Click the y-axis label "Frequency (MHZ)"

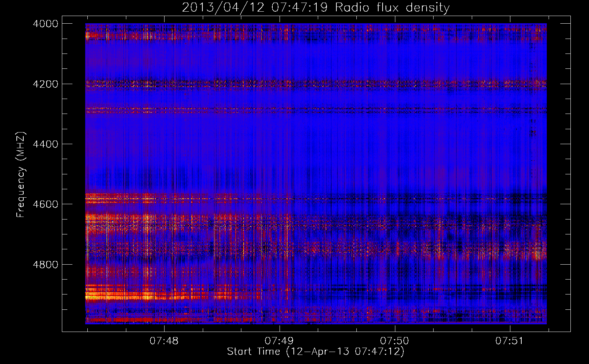(x=21, y=175)
